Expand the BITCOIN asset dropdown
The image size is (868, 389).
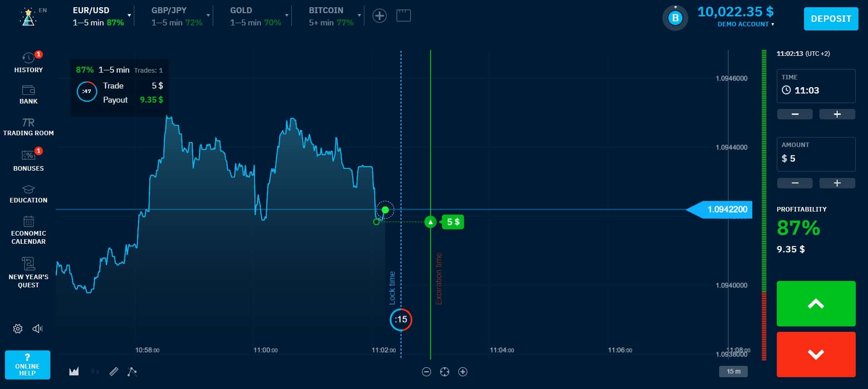[359, 16]
